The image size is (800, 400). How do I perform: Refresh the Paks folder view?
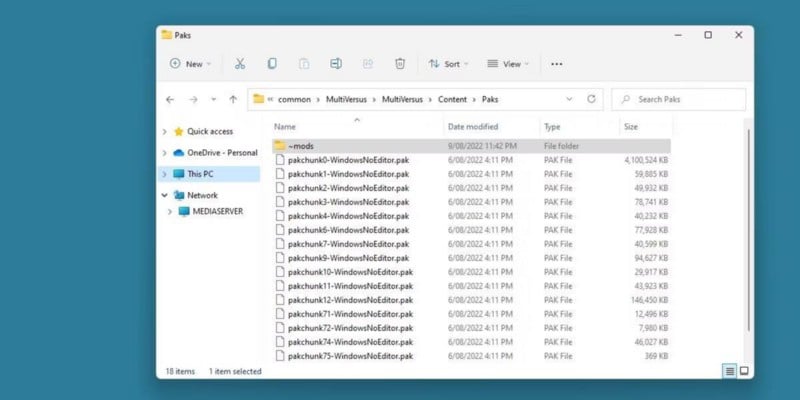(x=591, y=99)
